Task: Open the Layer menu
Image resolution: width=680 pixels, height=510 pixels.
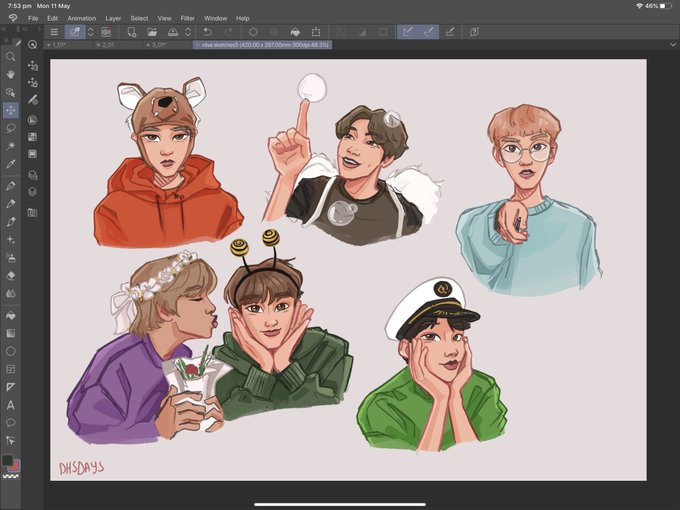Action: click(113, 19)
